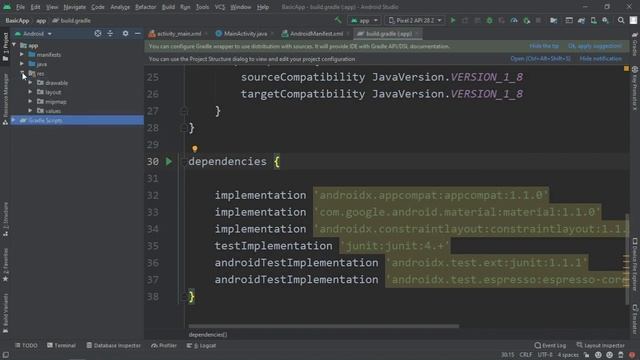Hide the Project panel with the minus icon
This screenshot has width=640, height=360.
click(138, 33)
